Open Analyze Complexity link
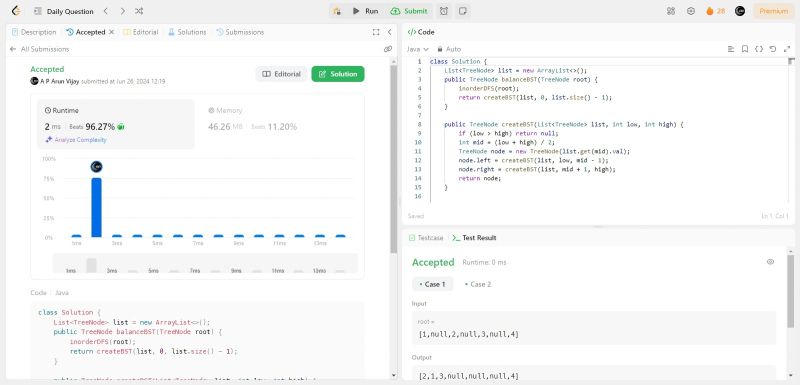This screenshot has width=800, height=385. coord(76,140)
